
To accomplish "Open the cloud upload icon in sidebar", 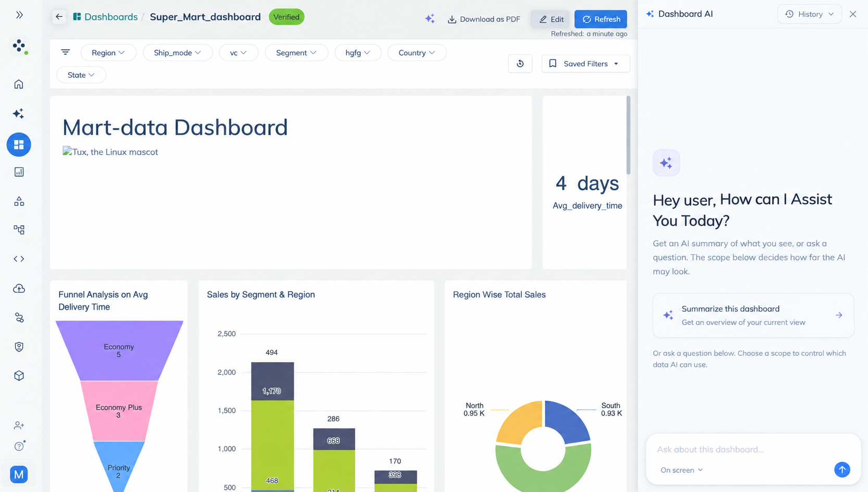I will [19, 288].
